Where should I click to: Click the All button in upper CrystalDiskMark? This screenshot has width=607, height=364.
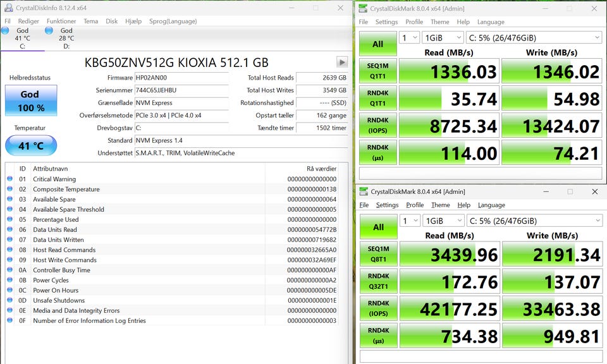click(378, 44)
